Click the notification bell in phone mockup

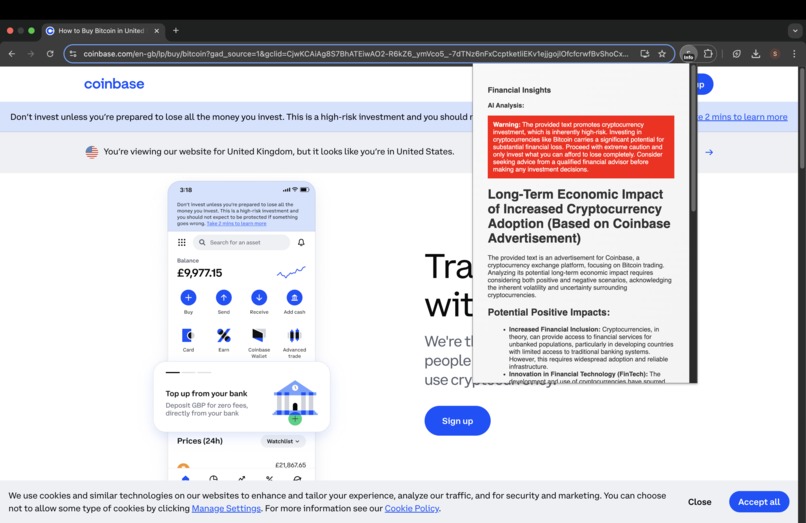pyautogui.click(x=301, y=242)
